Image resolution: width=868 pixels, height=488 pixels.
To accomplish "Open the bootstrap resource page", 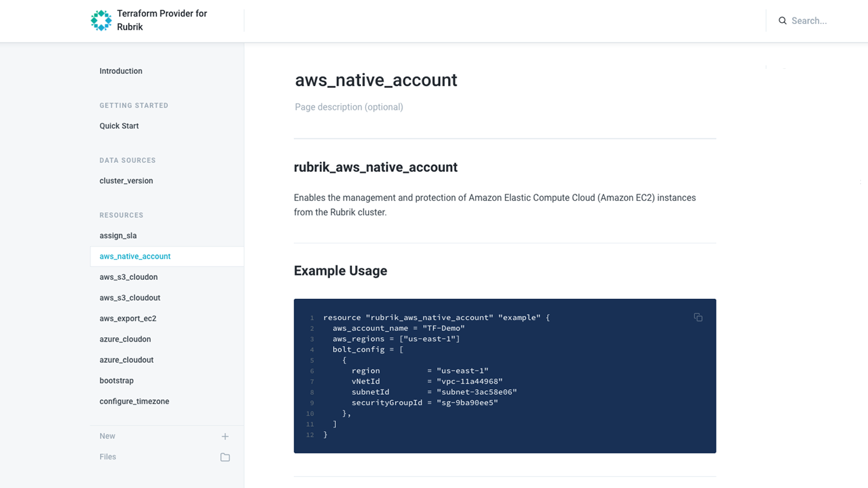I will point(117,381).
